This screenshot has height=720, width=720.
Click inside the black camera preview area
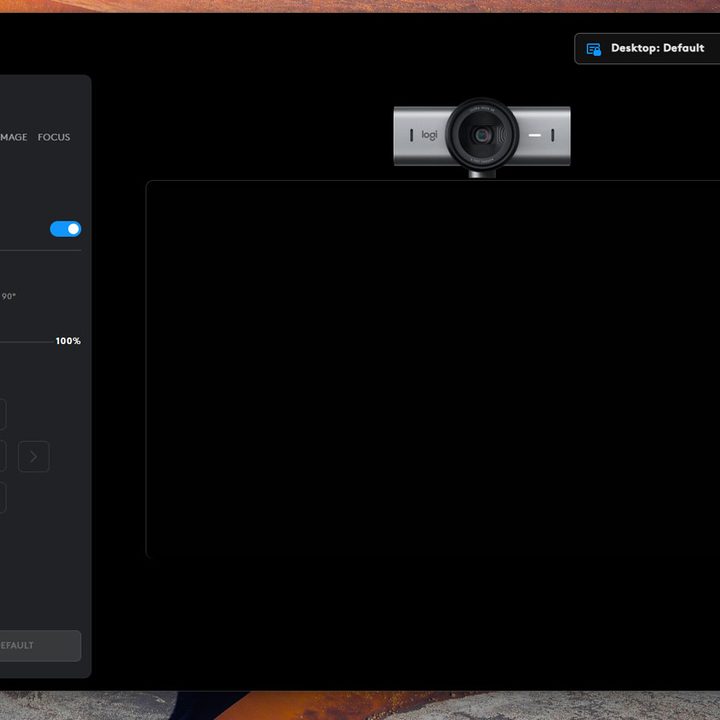pos(433,370)
